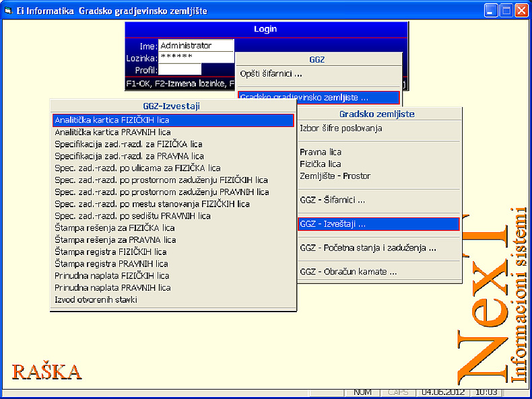Click the Lozinka password field
The height and width of the screenshot is (399, 532).
click(x=195, y=57)
